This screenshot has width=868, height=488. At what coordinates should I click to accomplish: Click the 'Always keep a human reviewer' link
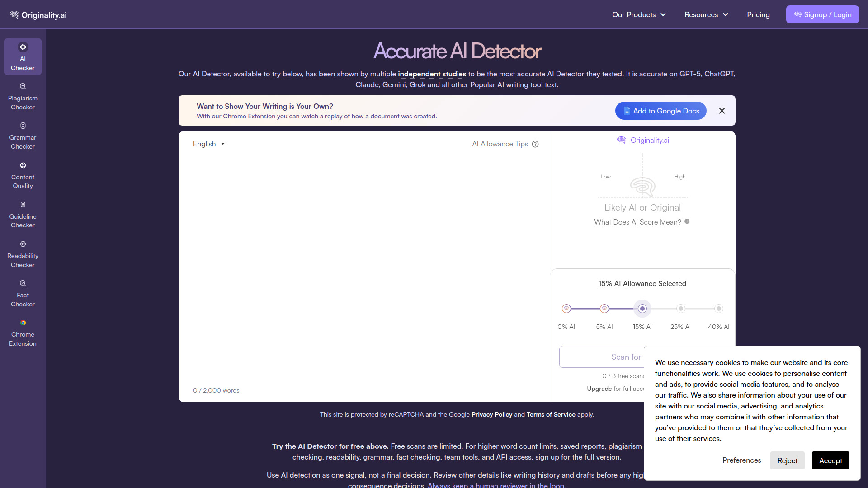click(x=496, y=485)
